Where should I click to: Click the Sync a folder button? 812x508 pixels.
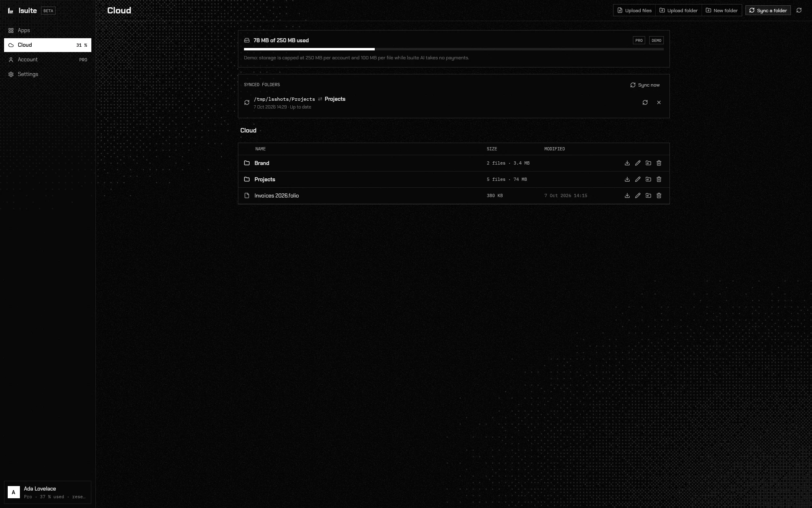click(x=768, y=11)
